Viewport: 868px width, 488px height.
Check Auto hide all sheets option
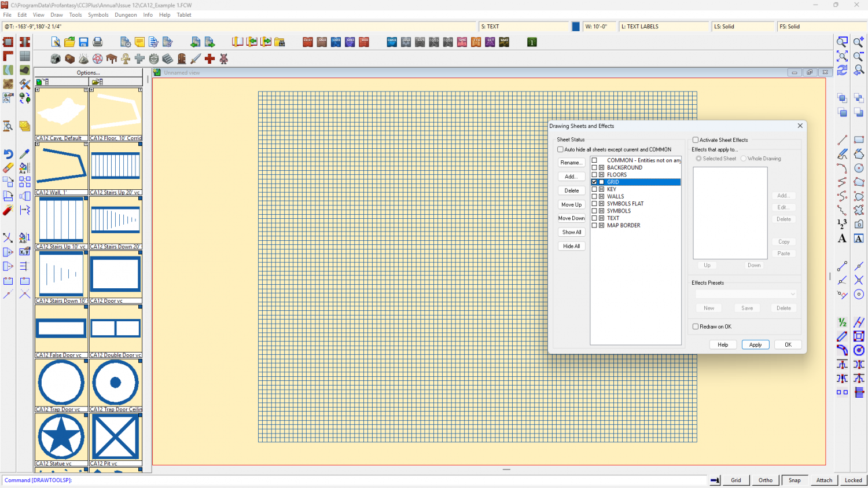560,149
